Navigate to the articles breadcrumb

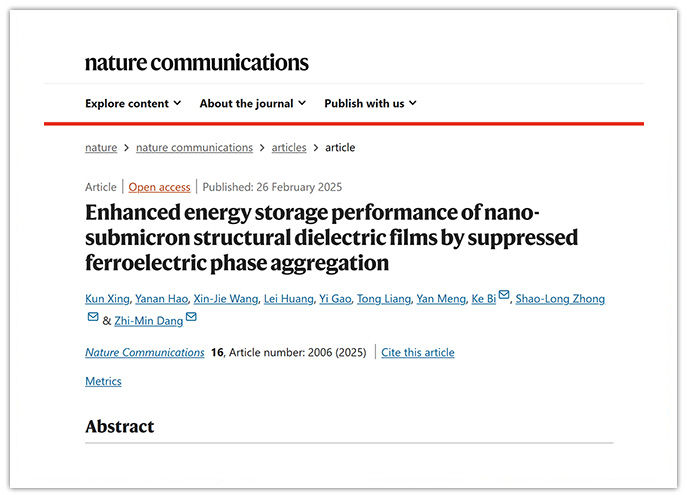point(289,147)
